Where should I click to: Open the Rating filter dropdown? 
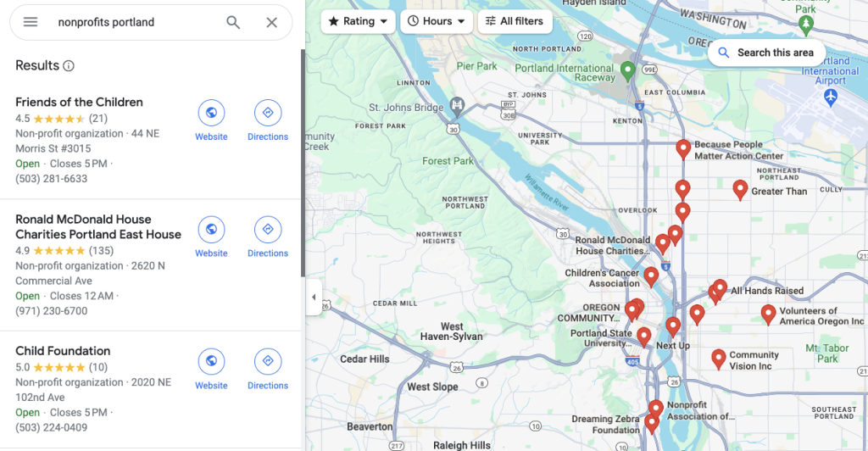click(358, 21)
